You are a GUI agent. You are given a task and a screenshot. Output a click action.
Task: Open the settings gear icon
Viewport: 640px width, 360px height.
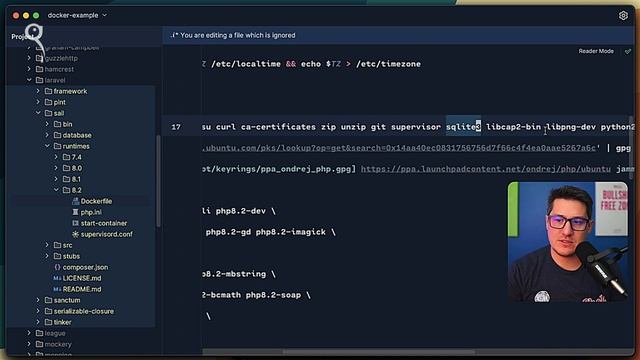click(623, 16)
